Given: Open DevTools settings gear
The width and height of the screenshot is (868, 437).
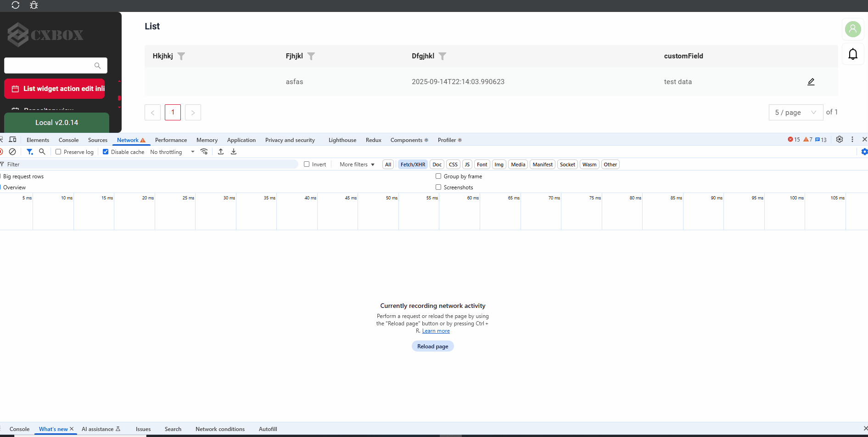Looking at the screenshot, I should click(x=840, y=140).
